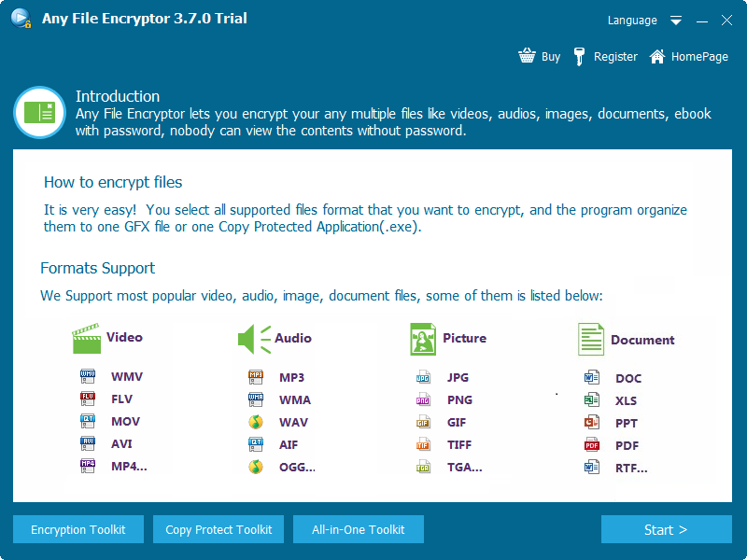Click the Document page icon
This screenshot has width=747, height=560.
click(x=591, y=339)
